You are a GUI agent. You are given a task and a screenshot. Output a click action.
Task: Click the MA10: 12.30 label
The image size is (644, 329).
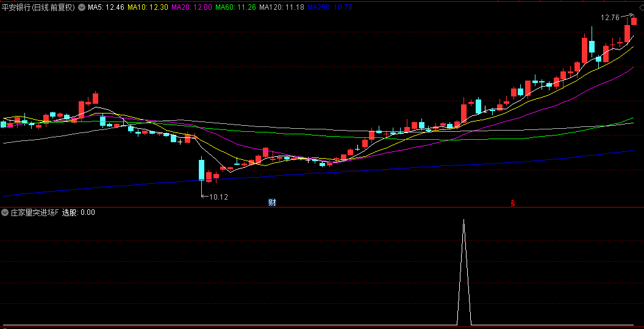(148, 7)
